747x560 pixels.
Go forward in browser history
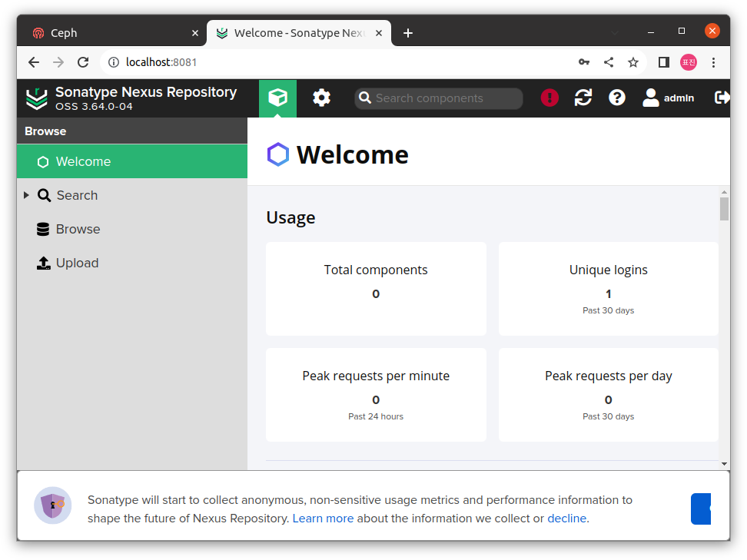(x=58, y=62)
